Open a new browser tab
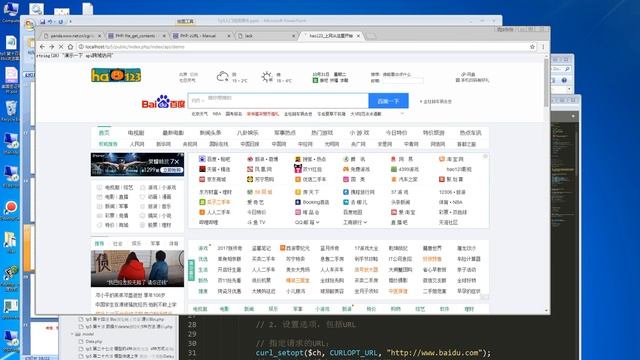This screenshot has width=640, height=360. pos(371,36)
